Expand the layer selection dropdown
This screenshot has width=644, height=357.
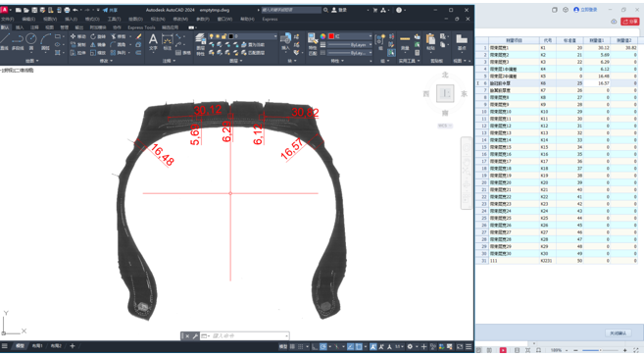pos(242,36)
